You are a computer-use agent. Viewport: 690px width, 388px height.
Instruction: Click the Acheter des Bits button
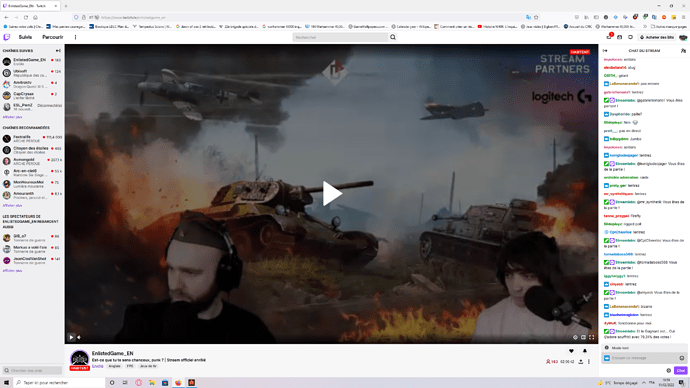click(657, 37)
